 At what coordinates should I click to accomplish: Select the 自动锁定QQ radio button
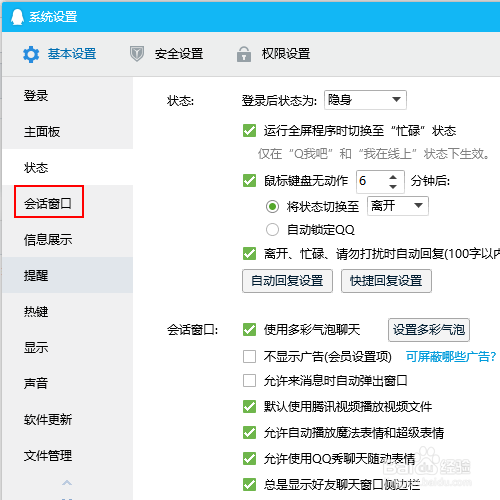272,229
